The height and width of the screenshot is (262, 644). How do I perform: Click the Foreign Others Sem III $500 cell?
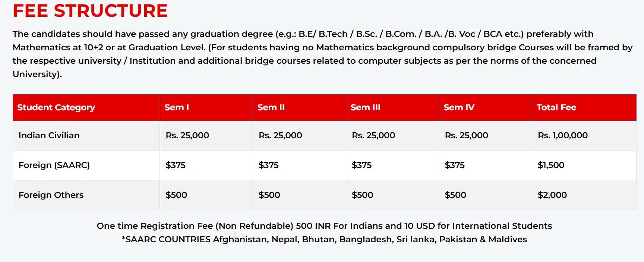(362, 195)
